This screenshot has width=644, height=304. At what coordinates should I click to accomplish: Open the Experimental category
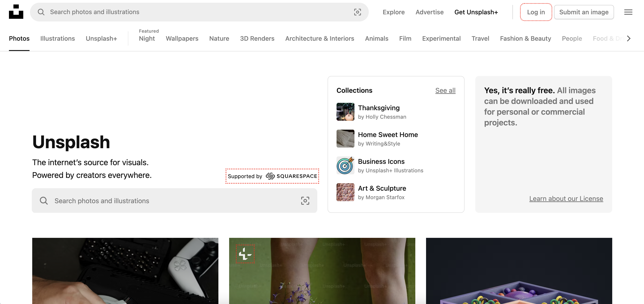click(441, 38)
